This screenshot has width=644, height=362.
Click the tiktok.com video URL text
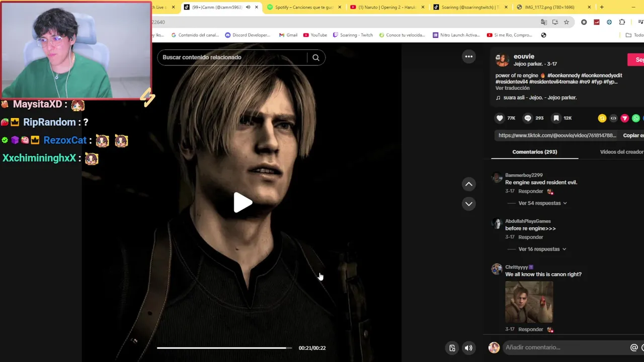click(x=557, y=135)
